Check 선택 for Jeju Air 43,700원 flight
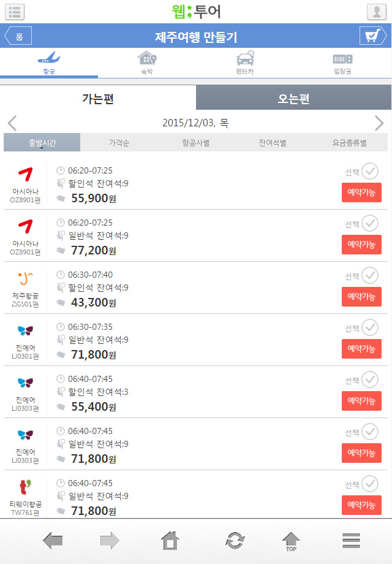The height and width of the screenshot is (564, 392). tap(370, 275)
